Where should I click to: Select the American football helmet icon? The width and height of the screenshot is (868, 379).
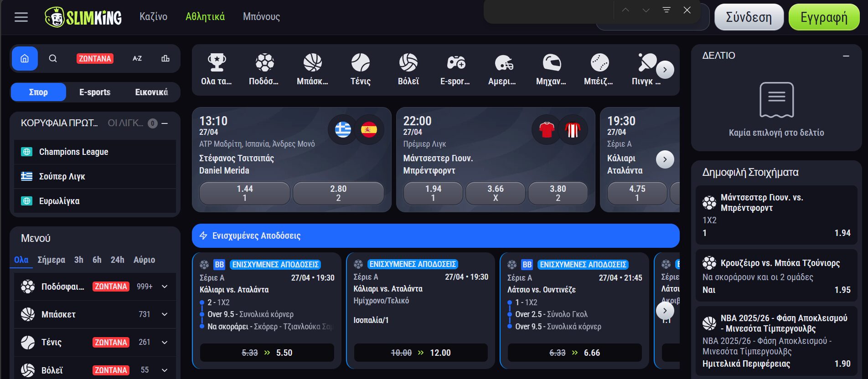504,62
